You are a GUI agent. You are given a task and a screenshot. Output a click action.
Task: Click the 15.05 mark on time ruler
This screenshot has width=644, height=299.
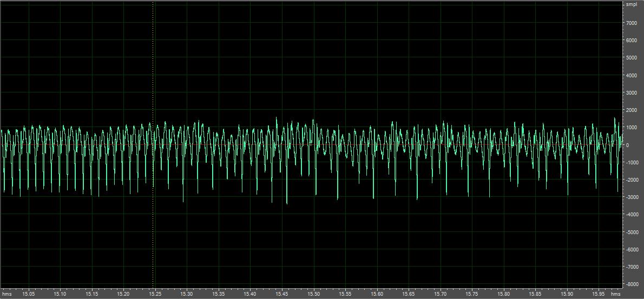tap(28, 294)
